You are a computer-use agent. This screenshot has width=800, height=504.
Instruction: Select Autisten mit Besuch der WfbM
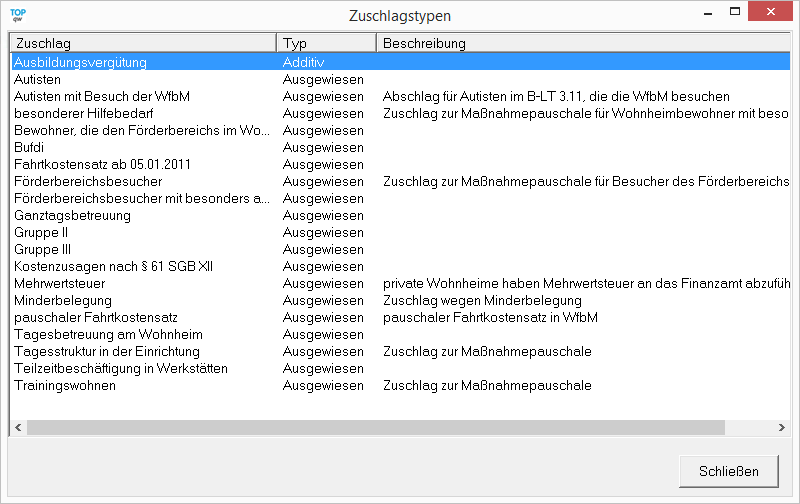click(101, 96)
